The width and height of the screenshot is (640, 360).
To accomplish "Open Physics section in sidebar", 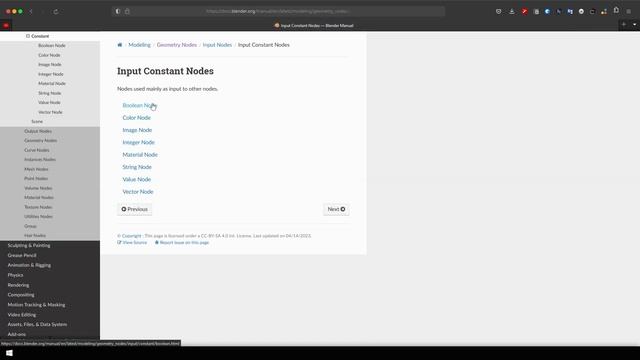I will click(x=16, y=275).
